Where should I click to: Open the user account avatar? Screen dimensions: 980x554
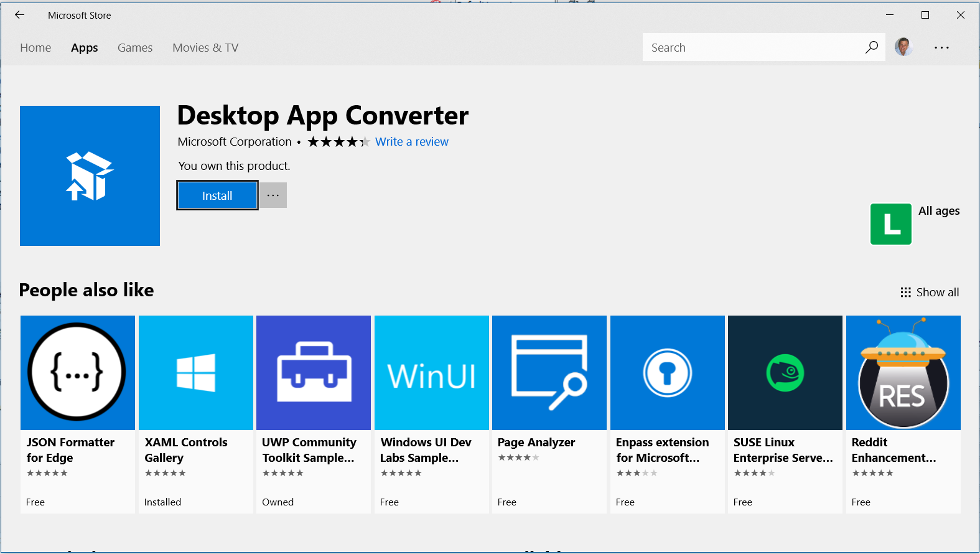[x=903, y=47]
